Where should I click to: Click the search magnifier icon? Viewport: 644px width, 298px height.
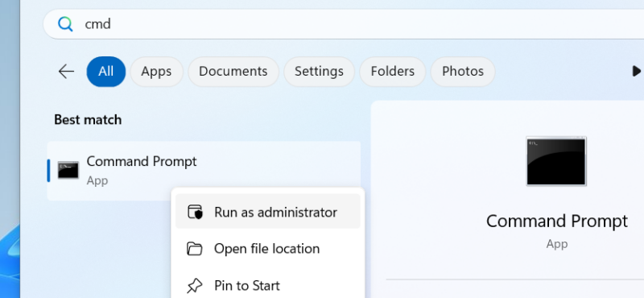tap(65, 24)
